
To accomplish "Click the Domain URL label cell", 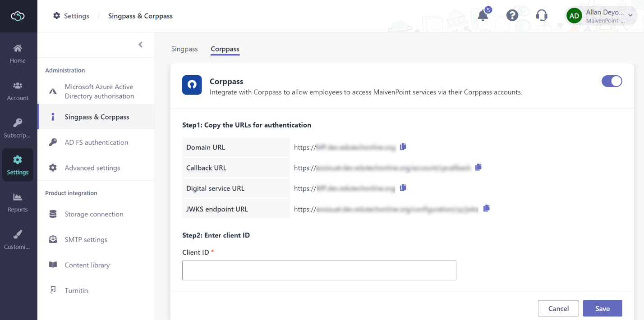I will [236, 147].
